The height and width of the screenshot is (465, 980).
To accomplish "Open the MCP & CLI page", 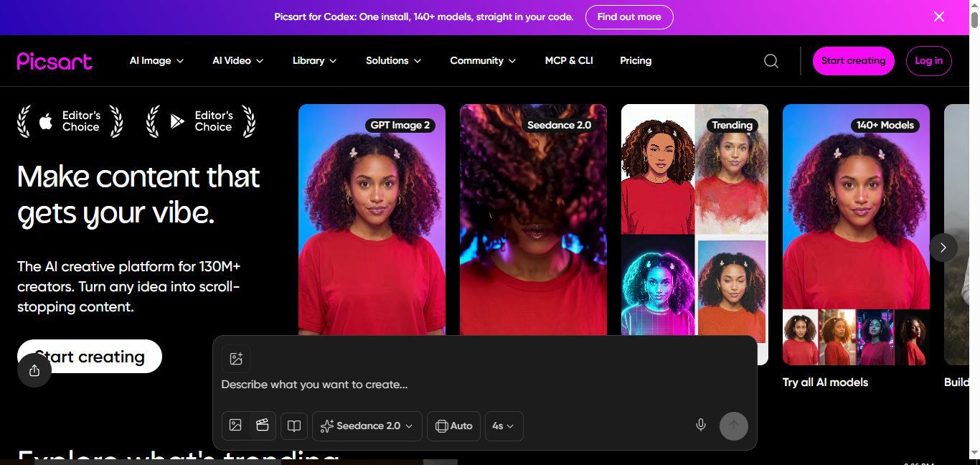I will tap(569, 61).
